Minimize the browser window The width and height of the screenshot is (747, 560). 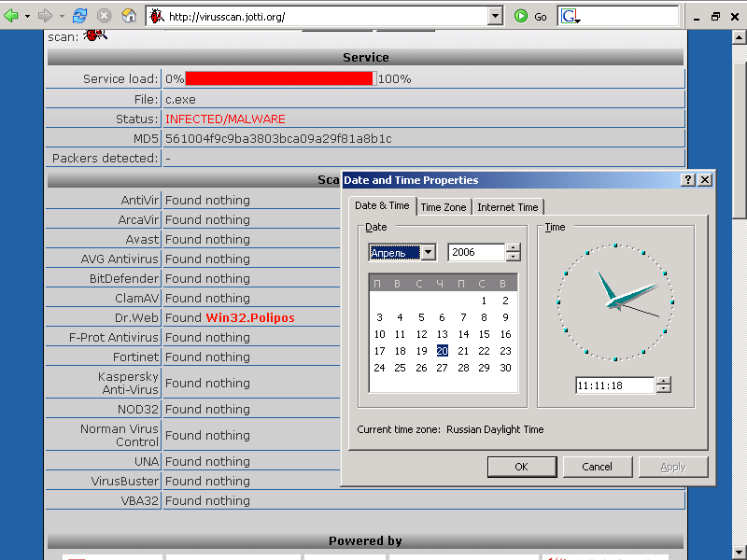click(697, 17)
